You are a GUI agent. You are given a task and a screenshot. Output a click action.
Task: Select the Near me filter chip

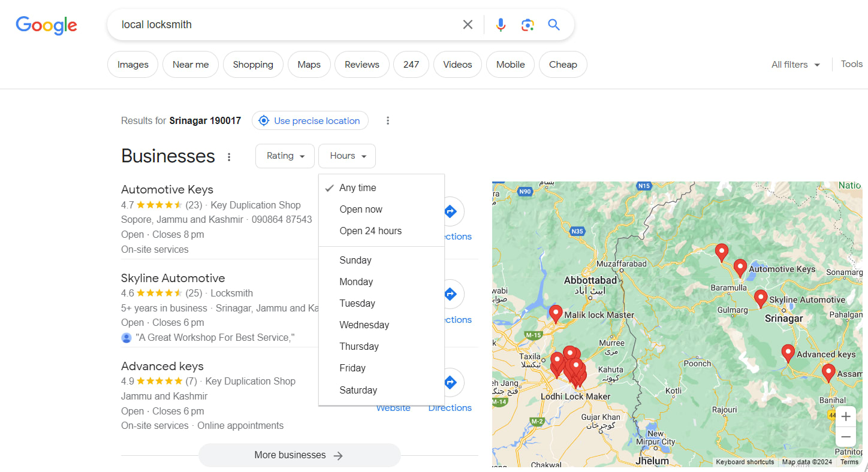click(x=191, y=65)
